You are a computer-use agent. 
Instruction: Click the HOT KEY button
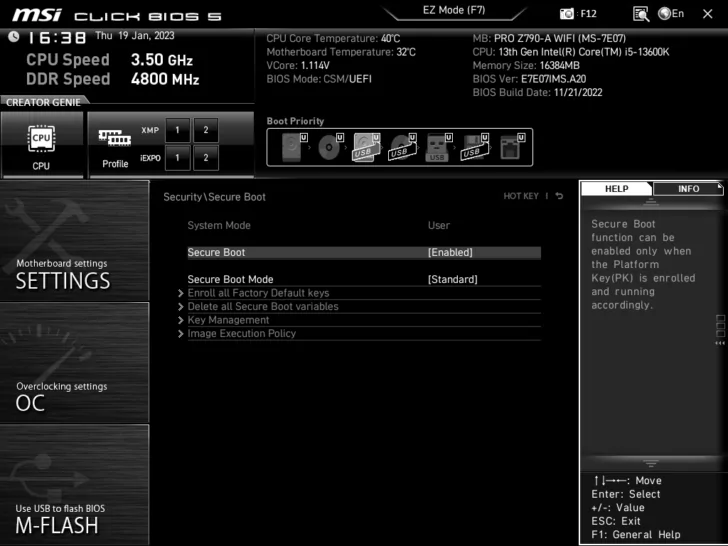coord(521,196)
